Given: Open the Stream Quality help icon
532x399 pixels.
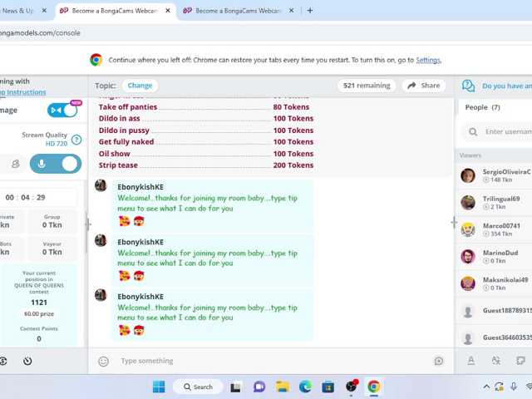Looking at the screenshot, I should coord(76,140).
